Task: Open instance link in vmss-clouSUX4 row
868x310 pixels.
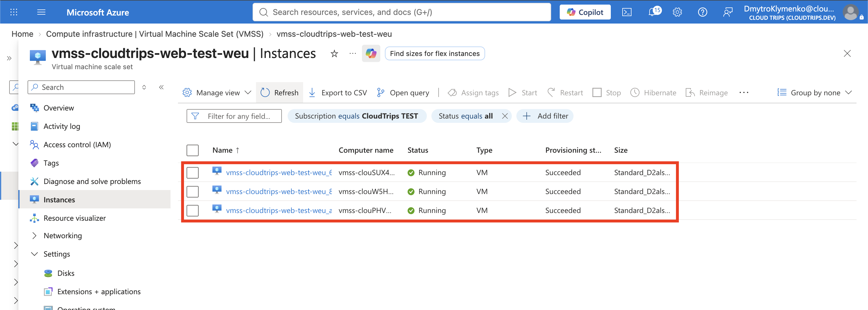Action: tap(279, 173)
